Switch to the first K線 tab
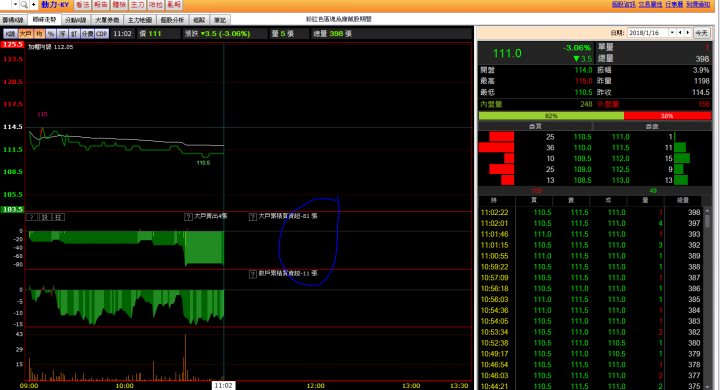The width and height of the screenshot is (720, 390). [13, 20]
